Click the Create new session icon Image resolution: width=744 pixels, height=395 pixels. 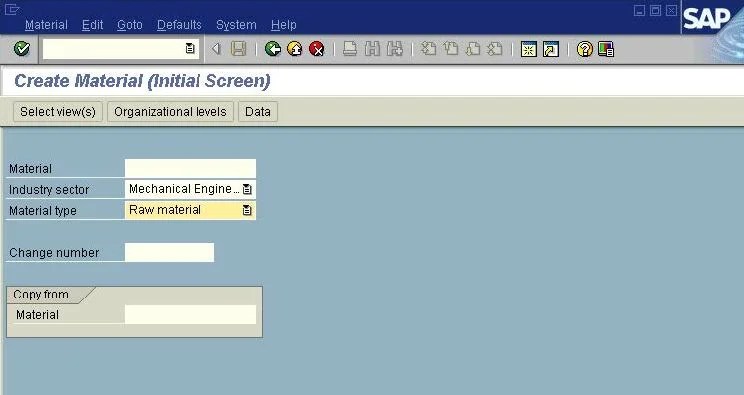[x=529, y=49]
